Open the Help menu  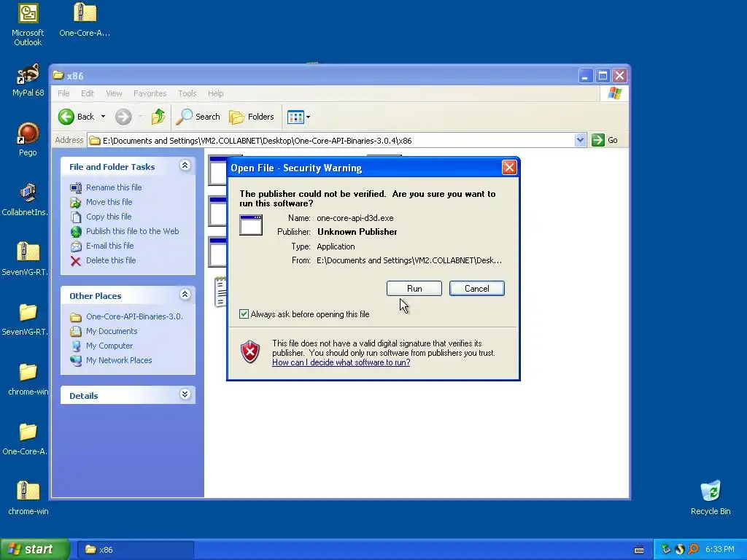[x=215, y=93]
